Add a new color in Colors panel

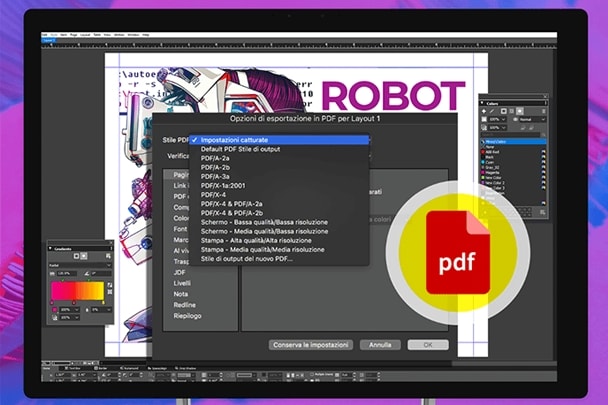click(x=484, y=111)
